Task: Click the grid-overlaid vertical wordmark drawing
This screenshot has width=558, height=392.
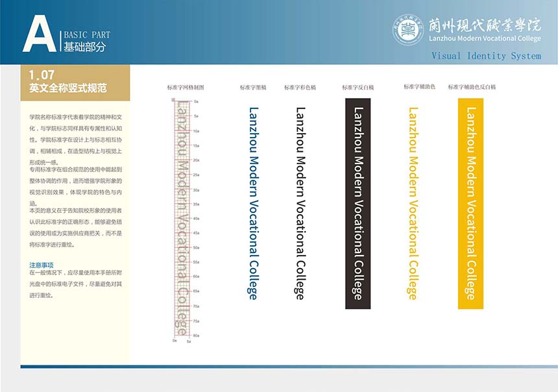Action: (x=182, y=218)
